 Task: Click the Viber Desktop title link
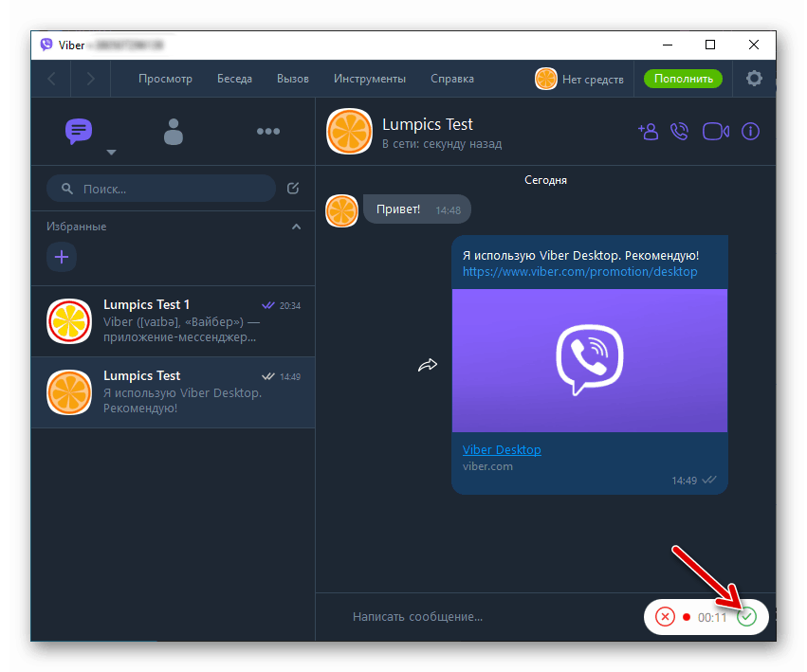pyautogui.click(x=502, y=449)
